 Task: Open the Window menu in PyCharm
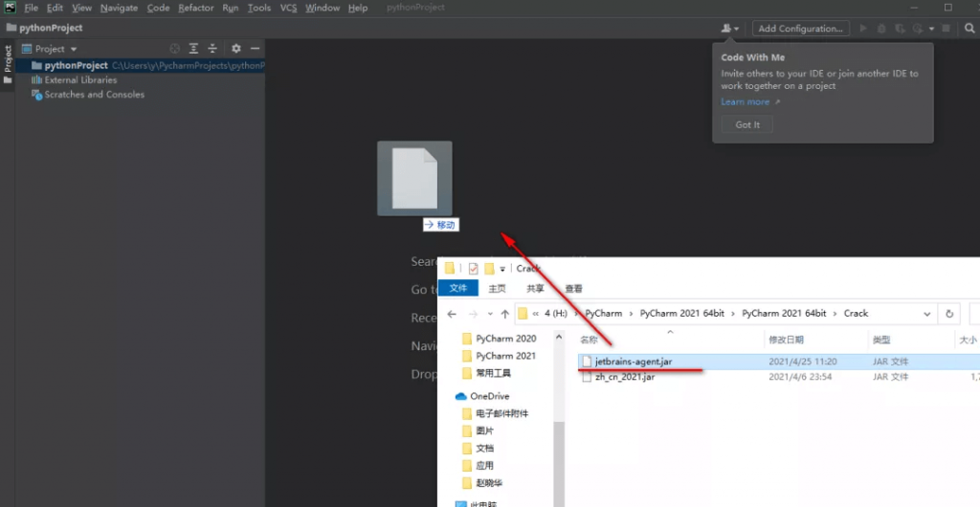coord(323,8)
